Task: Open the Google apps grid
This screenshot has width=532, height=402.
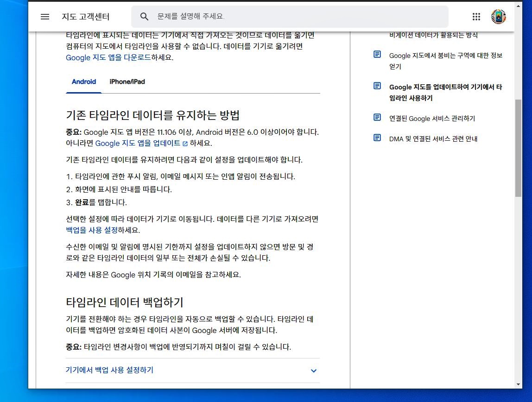Action: point(476,17)
